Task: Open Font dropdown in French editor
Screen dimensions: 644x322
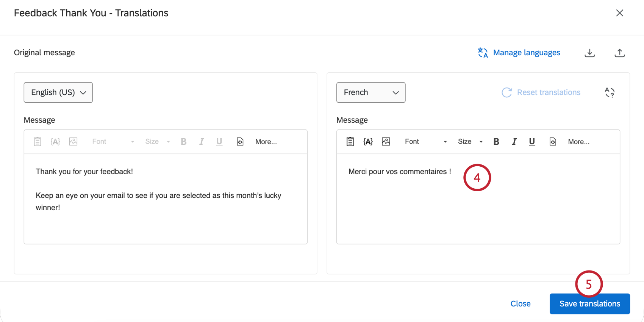Action: coord(426,142)
